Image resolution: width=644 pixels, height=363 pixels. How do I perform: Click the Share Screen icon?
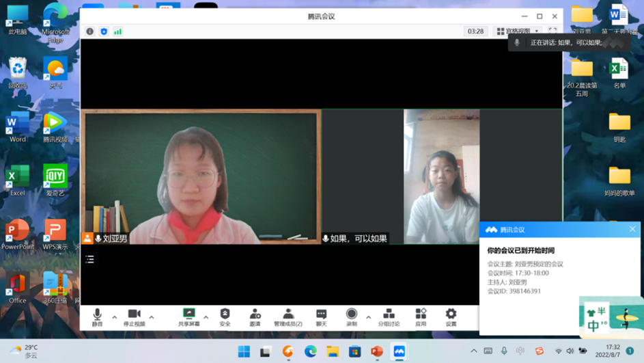[189, 317]
